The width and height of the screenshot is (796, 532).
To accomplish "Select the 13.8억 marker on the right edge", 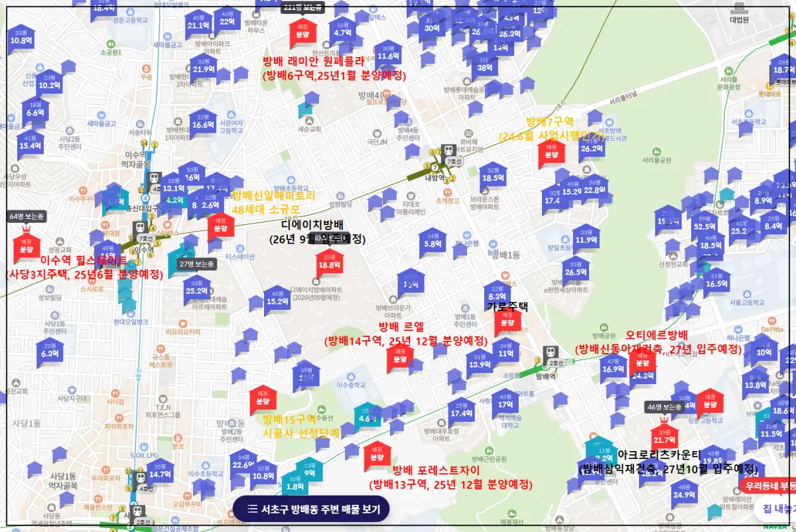I will (756, 385).
